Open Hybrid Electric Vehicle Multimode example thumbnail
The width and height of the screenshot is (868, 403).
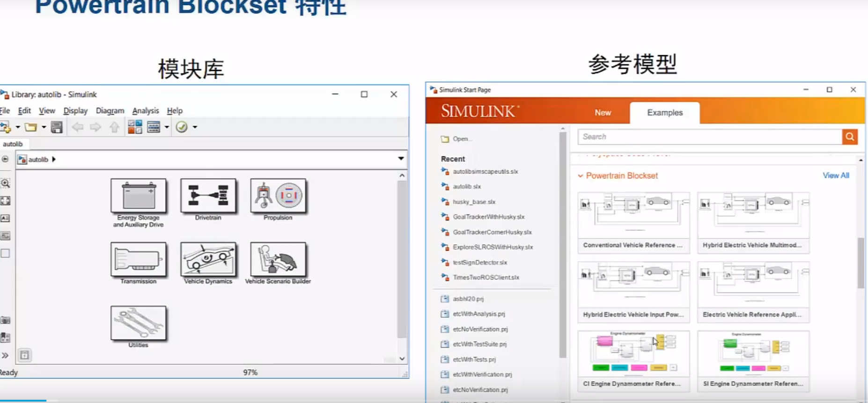tap(753, 222)
